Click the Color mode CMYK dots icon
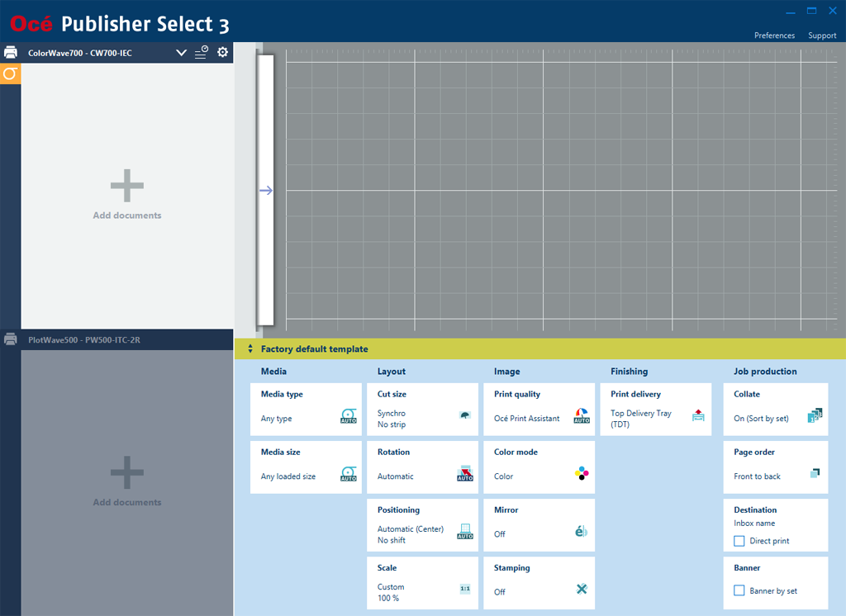This screenshot has width=846, height=616. click(x=582, y=474)
